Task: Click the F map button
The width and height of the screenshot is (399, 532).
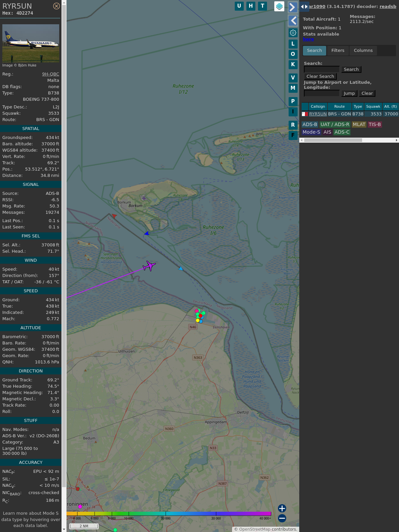Action: 293,135
